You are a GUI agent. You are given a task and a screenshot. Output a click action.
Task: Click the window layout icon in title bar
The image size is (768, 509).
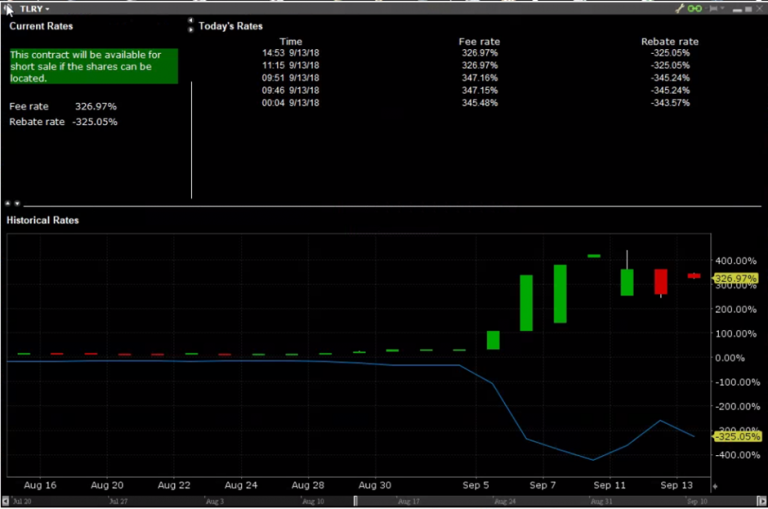(x=713, y=8)
